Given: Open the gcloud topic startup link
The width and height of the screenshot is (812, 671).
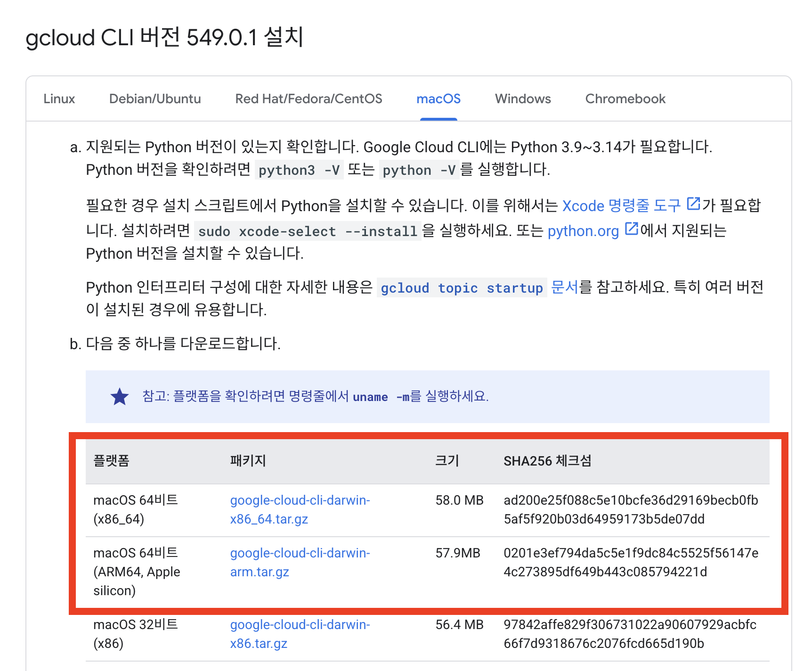Looking at the screenshot, I should point(462,288).
